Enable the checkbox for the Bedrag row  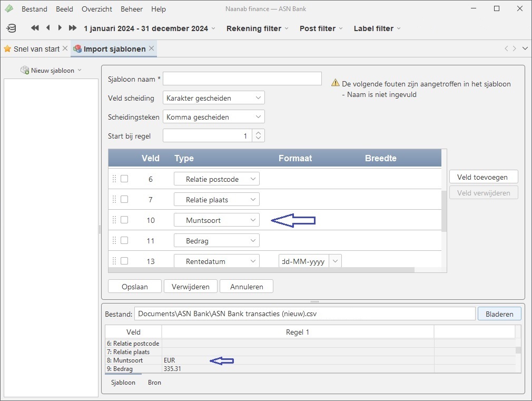124,240
